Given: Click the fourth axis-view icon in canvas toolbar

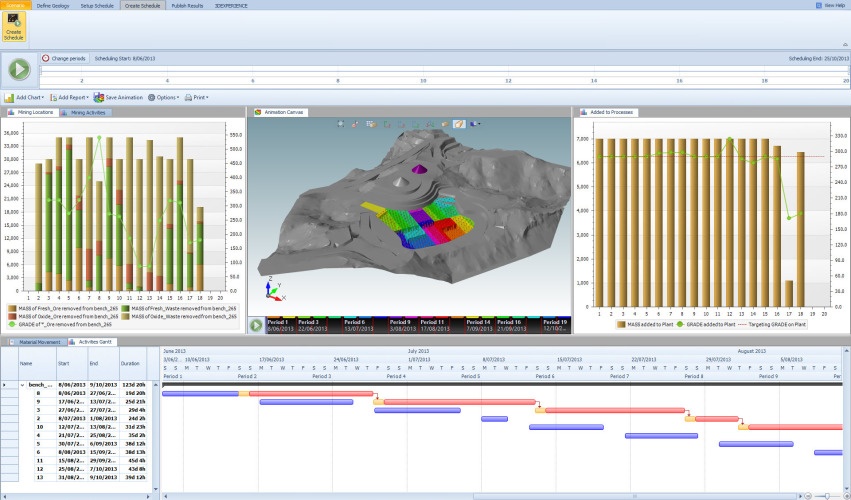Looking at the screenshot, I should (x=430, y=124).
